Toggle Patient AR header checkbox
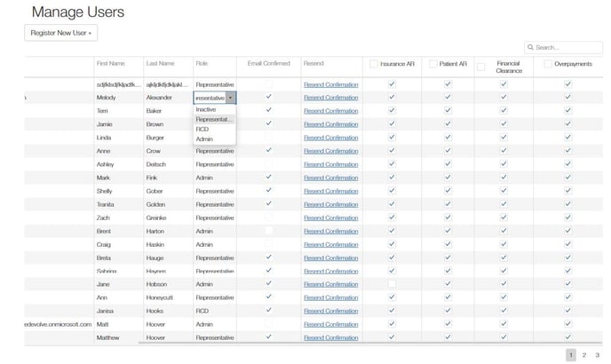This screenshot has height=364, width=611. [431, 63]
